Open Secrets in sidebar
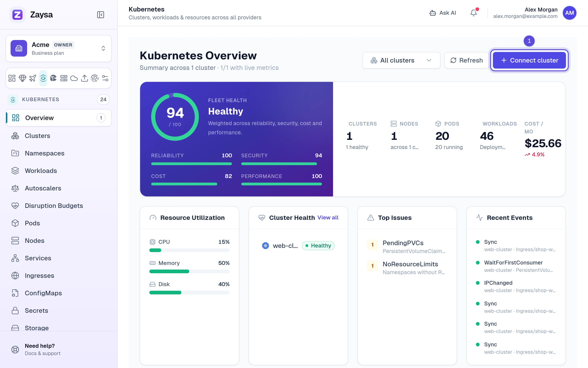588x368 pixels. pos(59,310)
